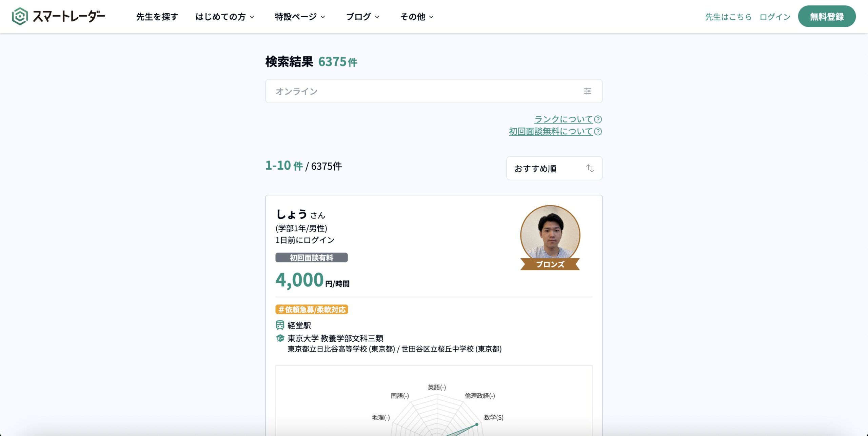Expand the 特設ページ dropdown
868x436 pixels.
click(300, 17)
